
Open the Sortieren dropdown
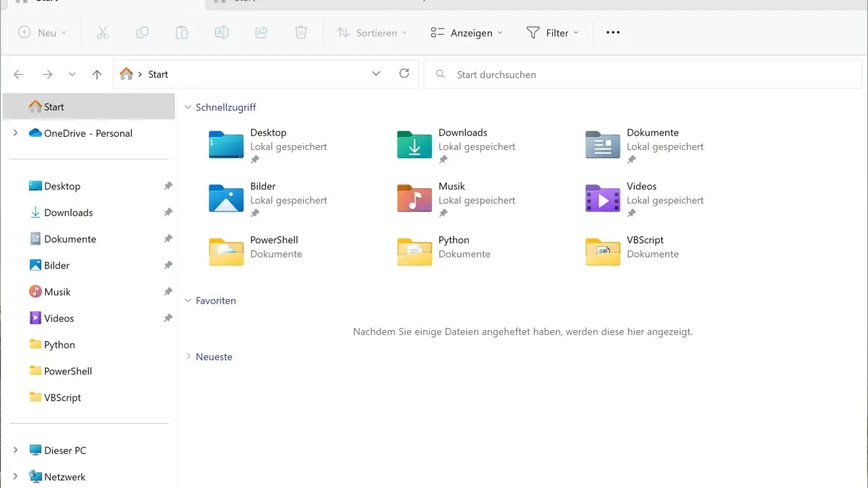(x=372, y=33)
